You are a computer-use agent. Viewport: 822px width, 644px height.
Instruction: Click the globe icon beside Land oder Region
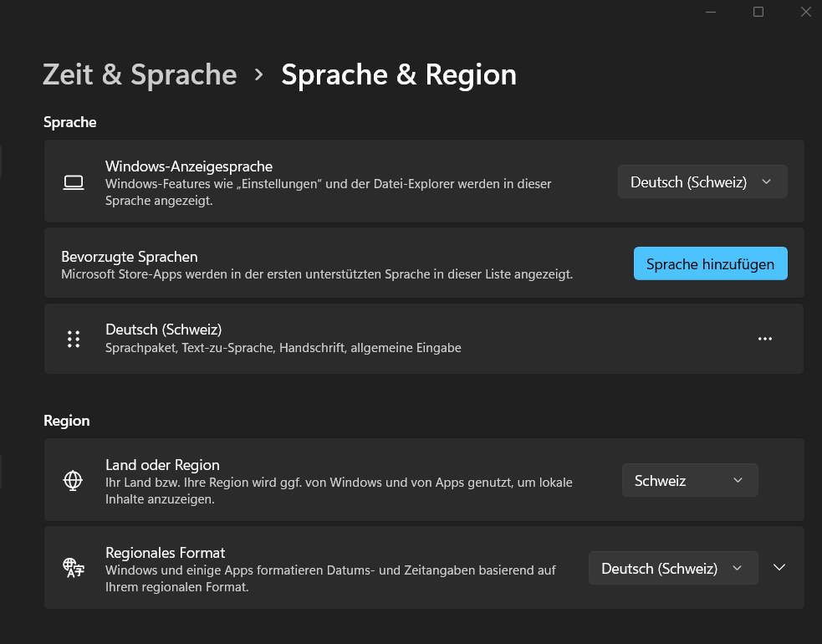73,480
